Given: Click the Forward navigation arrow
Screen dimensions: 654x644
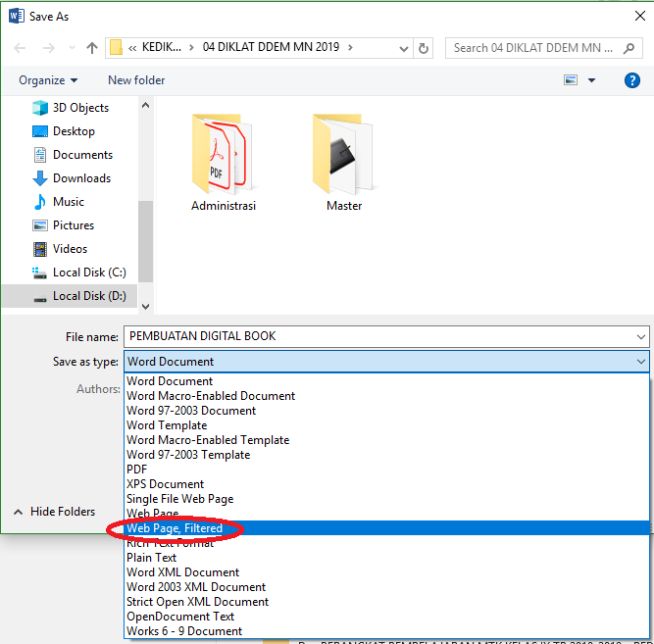Looking at the screenshot, I should 49,48.
